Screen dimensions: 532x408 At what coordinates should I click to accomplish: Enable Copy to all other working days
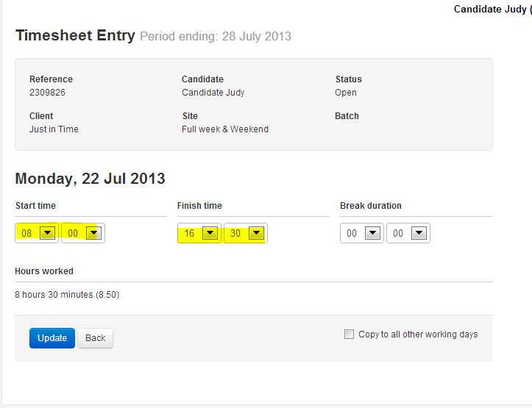349,334
